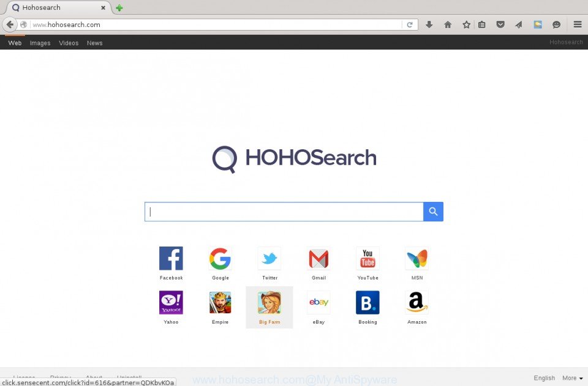Viewport: 588px width, 386px height.
Task: Switch to the Images search tab
Action: [40, 43]
